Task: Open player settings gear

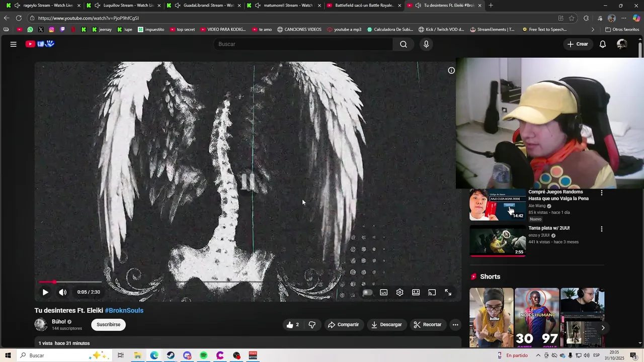Action: pyautogui.click(x=400, y=292)
